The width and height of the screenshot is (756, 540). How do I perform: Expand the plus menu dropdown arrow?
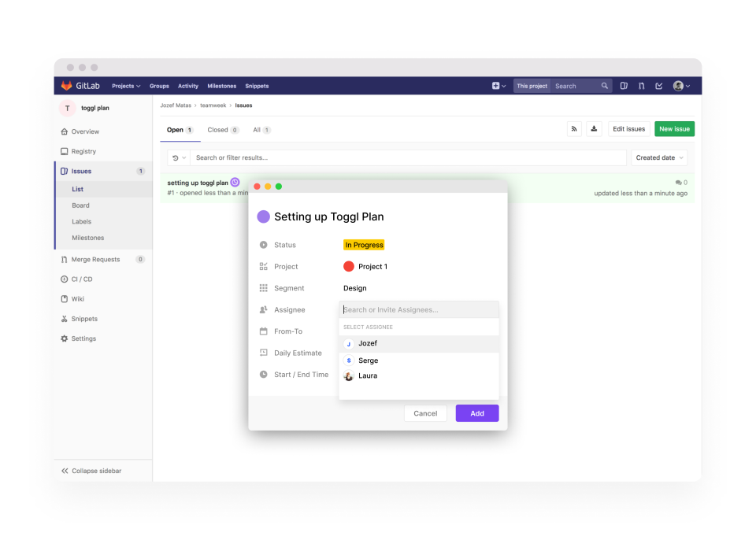pyautogui.click(x=504, y=87)
